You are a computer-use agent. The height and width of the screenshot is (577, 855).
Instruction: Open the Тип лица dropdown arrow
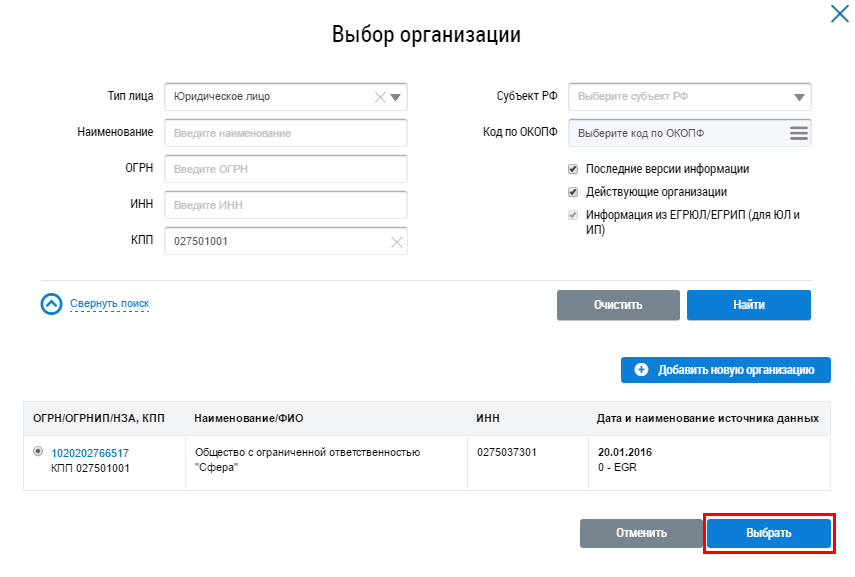coord(395,97)
